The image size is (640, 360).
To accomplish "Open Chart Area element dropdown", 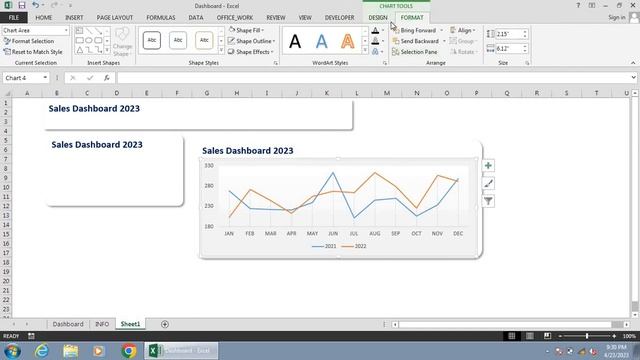I will 66,31.
